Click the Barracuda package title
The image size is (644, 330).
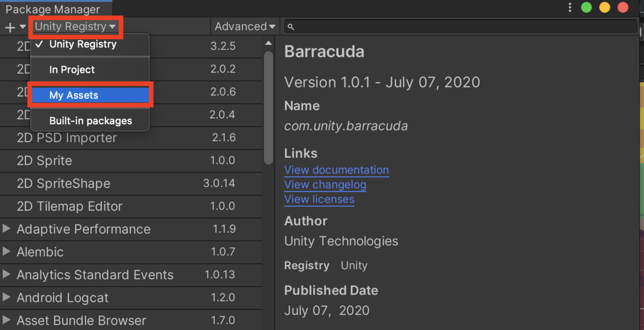[x=324, y=52]
